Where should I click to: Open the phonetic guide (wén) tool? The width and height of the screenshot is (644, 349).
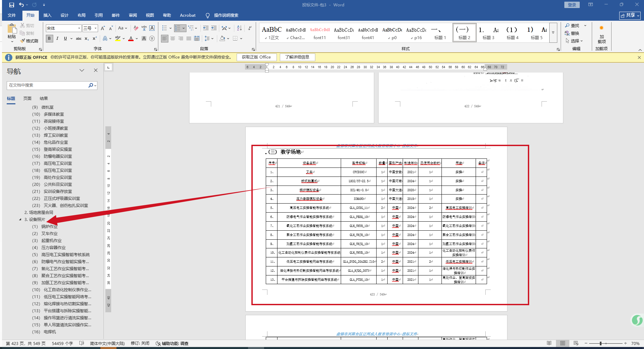click(144, 28)
